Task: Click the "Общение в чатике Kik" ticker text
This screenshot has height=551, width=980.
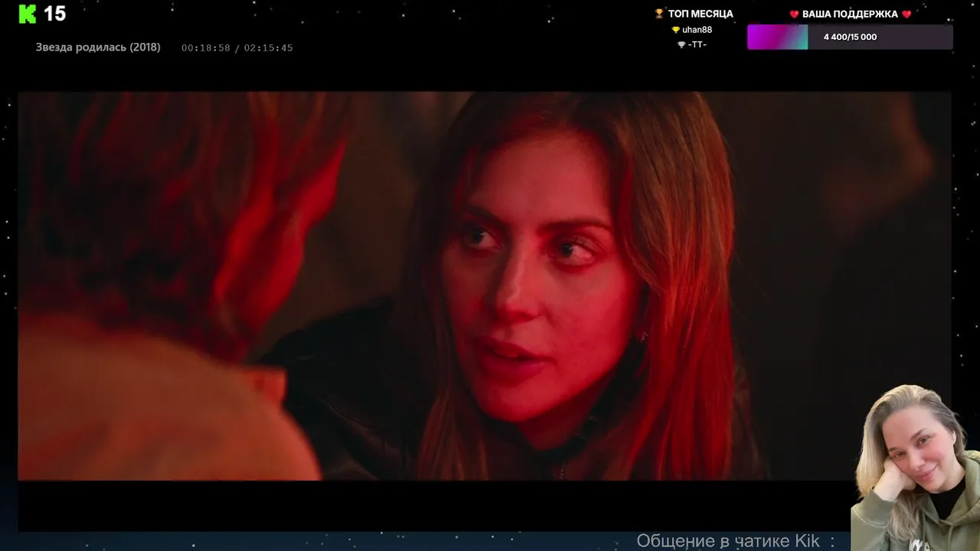Action: point(728,541)
